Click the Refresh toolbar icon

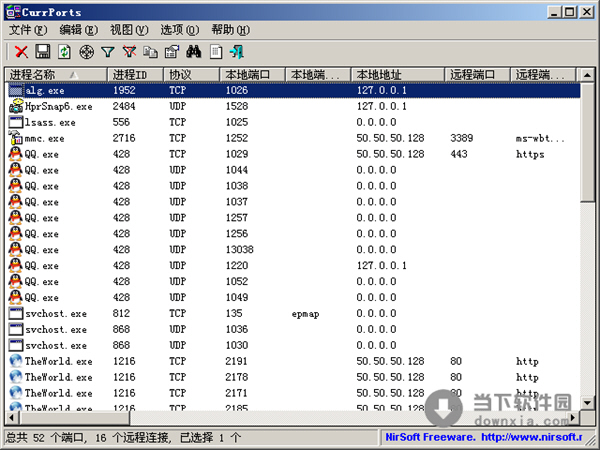pos(64,52)
